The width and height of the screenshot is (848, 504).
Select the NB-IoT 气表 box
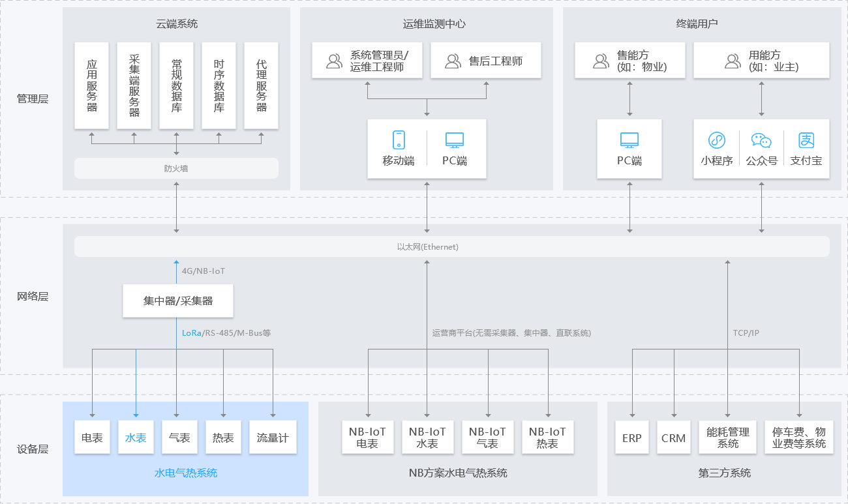[487, 437]
